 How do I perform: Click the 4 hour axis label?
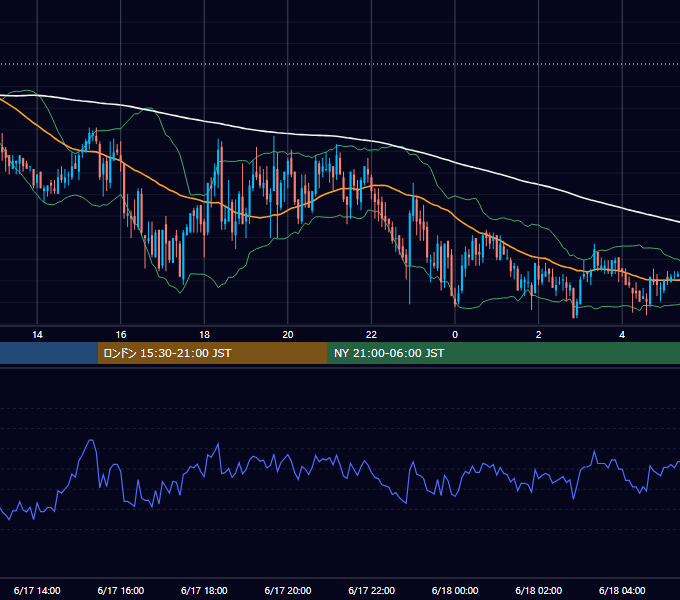(x=622, y=335)
